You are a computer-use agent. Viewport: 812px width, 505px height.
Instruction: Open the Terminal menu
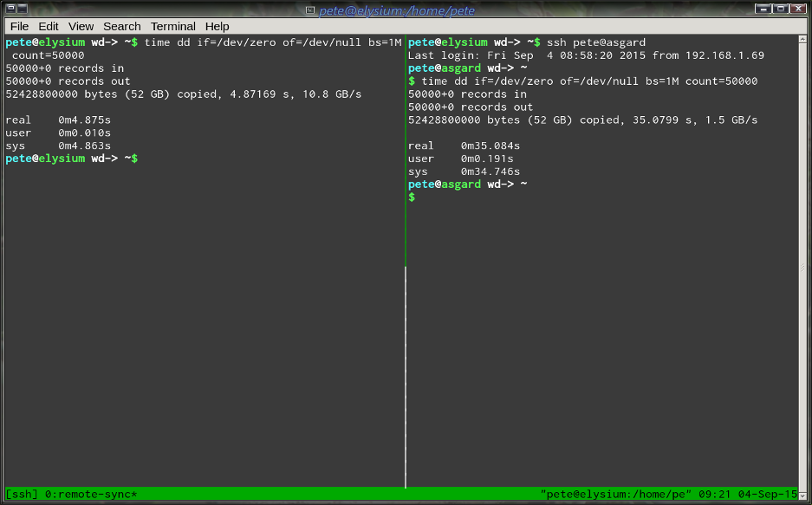click(x=172, y=26)
